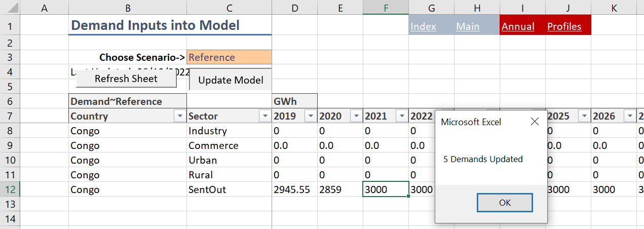Open the Country column filter dropdown
The image size is (644, 229).
(x=179, y=117)
